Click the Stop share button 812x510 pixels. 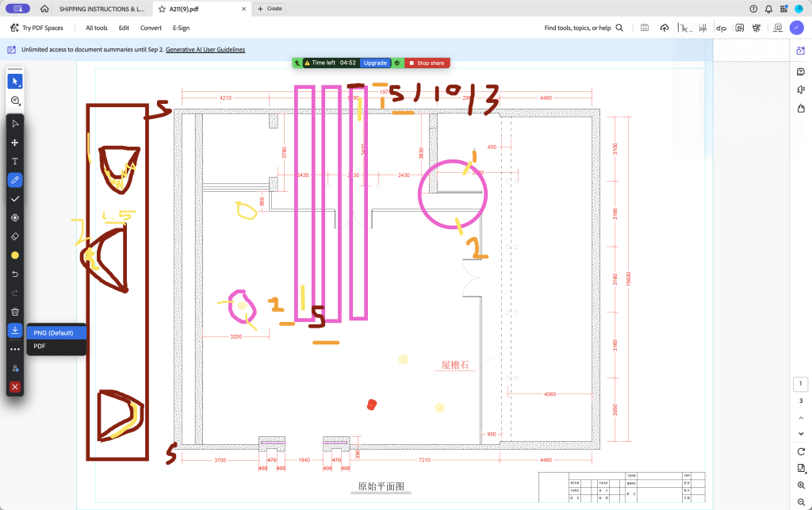(427, 63)
